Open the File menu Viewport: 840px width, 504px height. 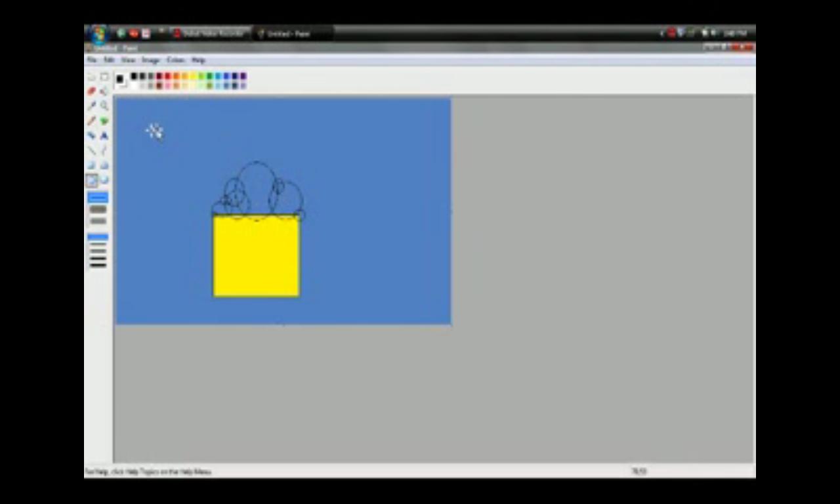coord(92,60)
